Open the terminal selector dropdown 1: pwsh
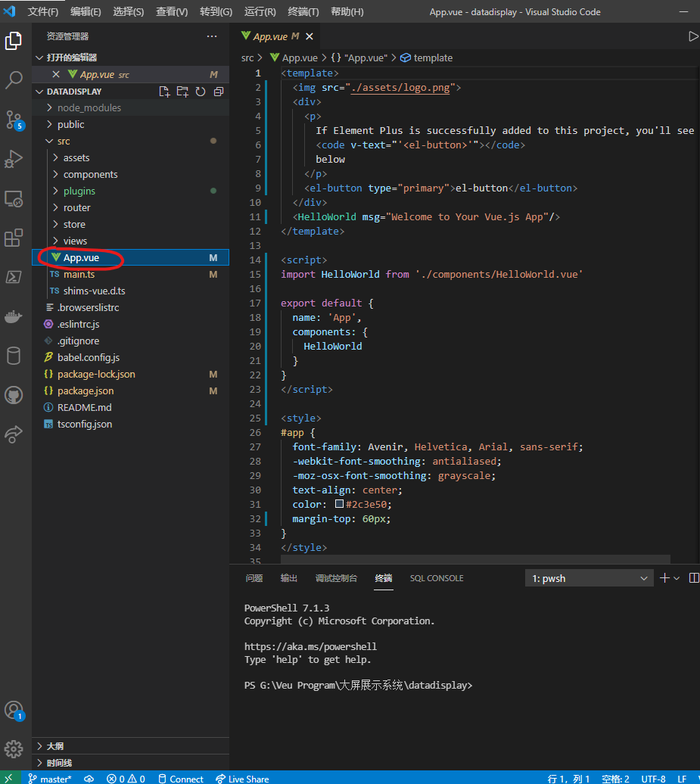Image resolution: width=700 pixels, height=784 pixels. pos(589,578)
